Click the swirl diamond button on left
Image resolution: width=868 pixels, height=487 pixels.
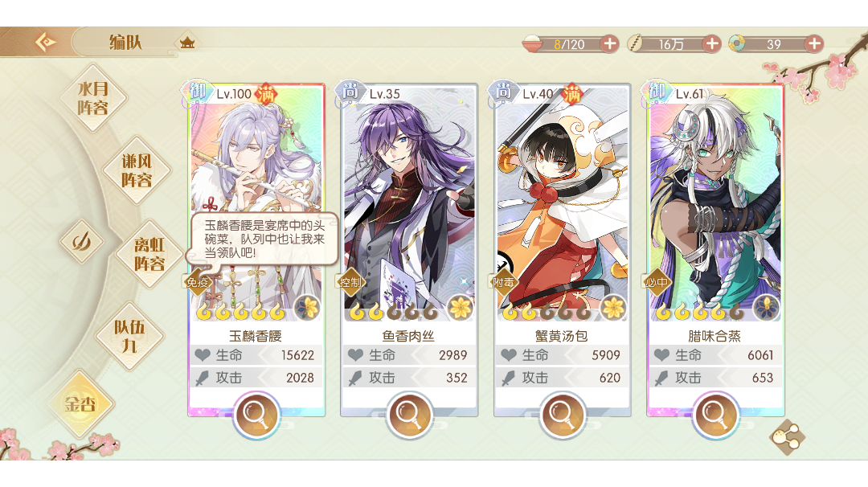(82, 241)
